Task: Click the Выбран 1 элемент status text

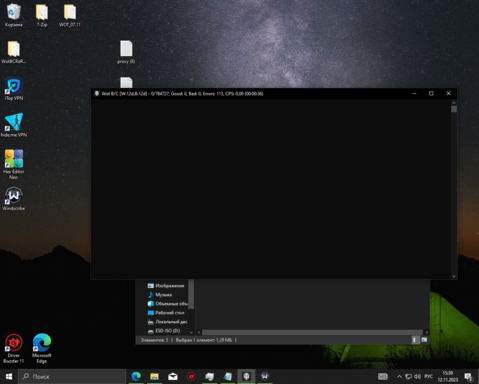Action: [x=204, y=340]
